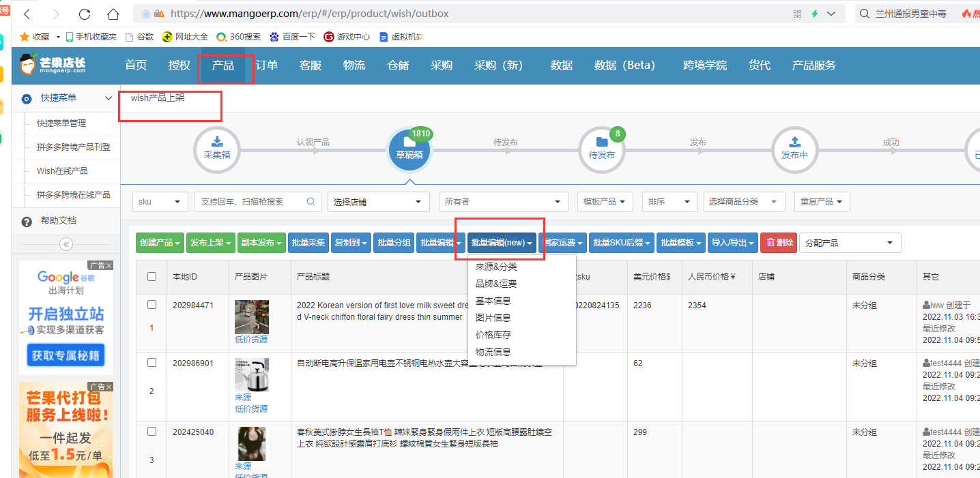Image resolution: width=980 pixels, height=478 pixels.
Task: Open the 手机收藏夹 bookmark folder
Action: (90, 37)
